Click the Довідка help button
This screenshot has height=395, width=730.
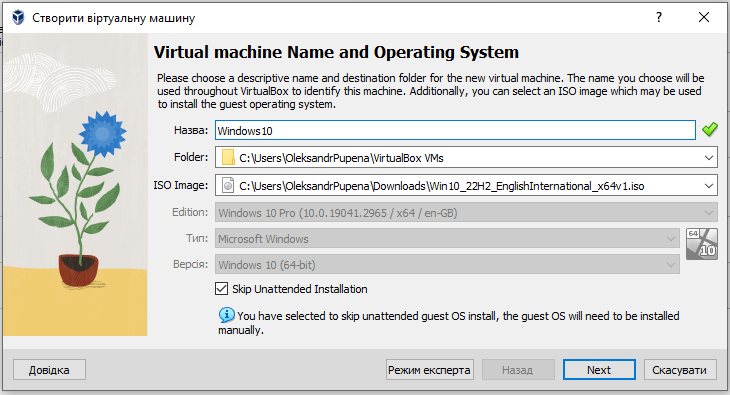(x=49, y=370)
